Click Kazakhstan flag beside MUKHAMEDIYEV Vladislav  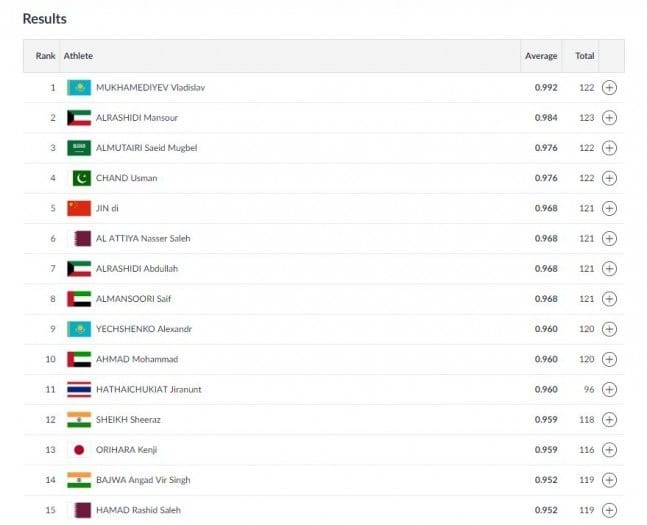pos(79,88)
